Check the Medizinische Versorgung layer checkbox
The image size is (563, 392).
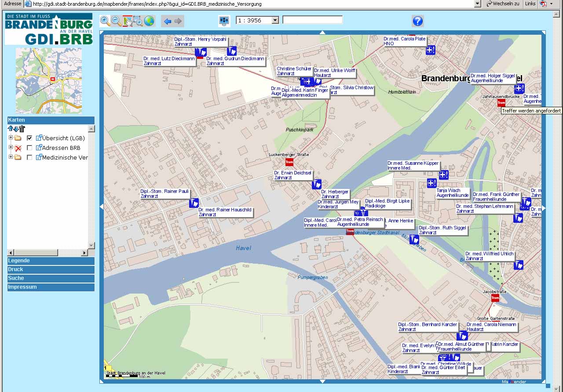pyautogui.click(x=29, y=158)
